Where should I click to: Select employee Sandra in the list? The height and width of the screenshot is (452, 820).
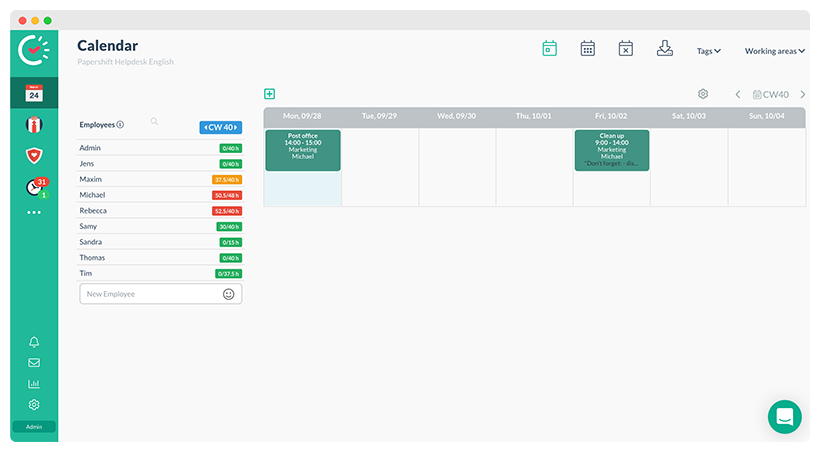pos(160,242)
